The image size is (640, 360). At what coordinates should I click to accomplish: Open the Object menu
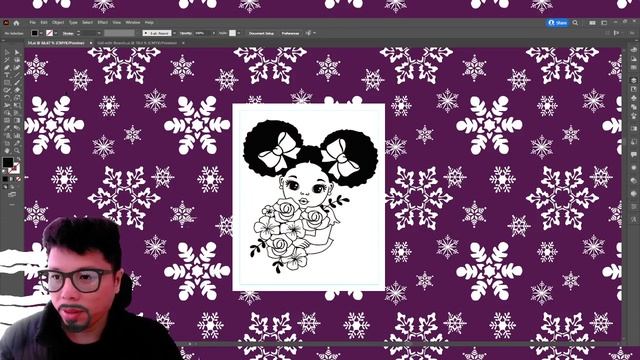pos(58,22)
